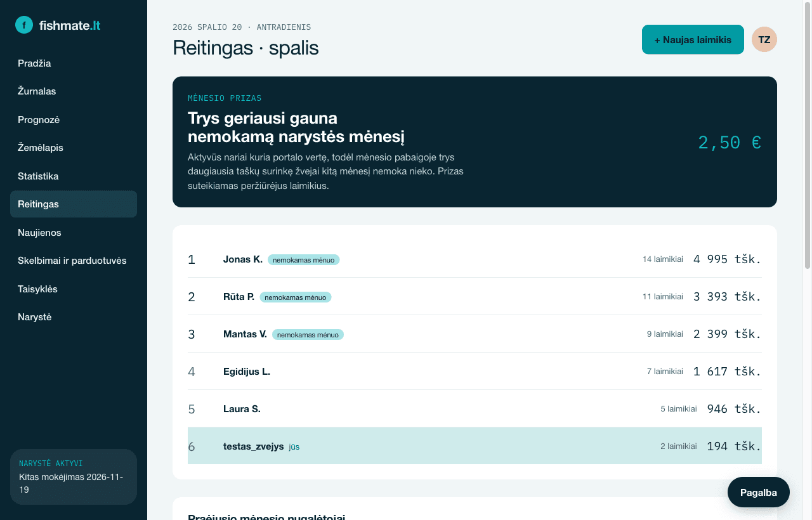Click the 9 laimikiai count
Screen dimensions: 812x520
pyautogui.click(x=665, y=334)
